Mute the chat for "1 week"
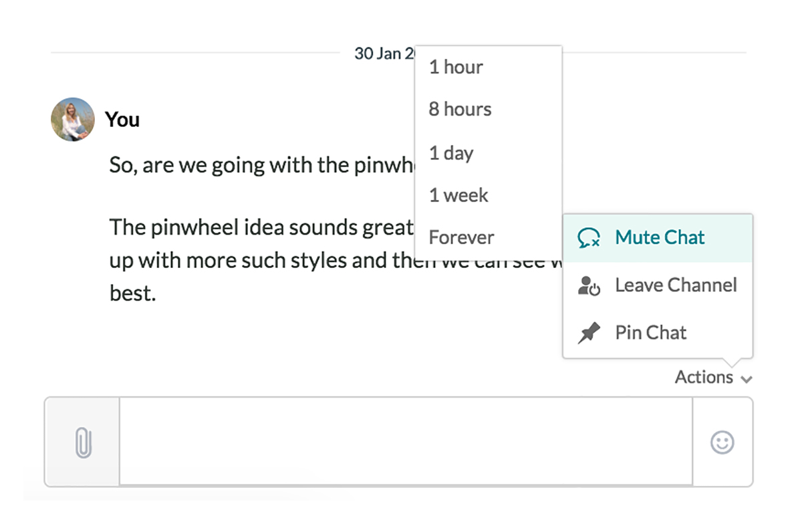The width and height of the screenshot is (802, 532). 458,196
